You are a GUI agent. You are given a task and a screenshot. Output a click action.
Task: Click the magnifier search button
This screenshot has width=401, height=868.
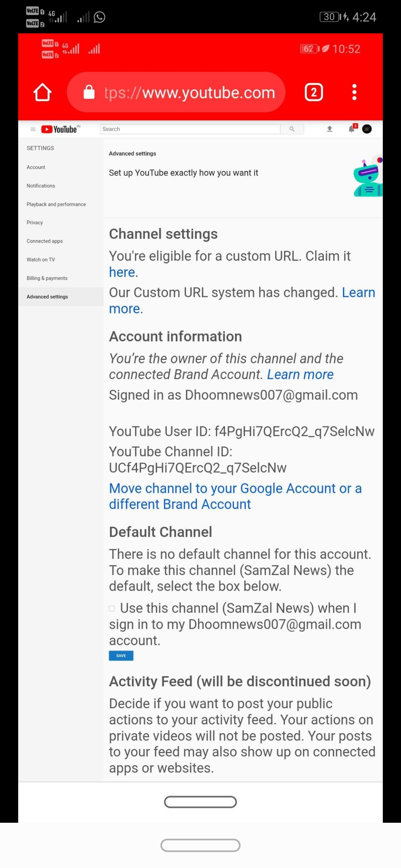292,129
